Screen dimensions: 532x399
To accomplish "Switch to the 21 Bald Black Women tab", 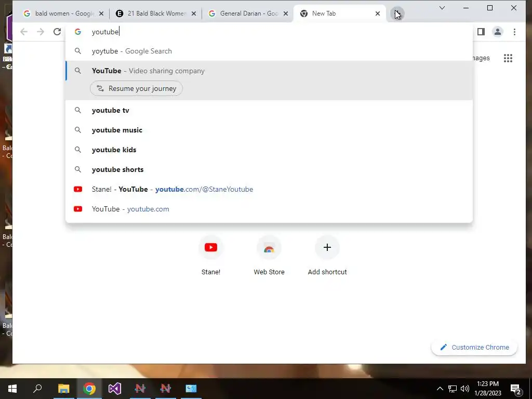I will (155, 14).
